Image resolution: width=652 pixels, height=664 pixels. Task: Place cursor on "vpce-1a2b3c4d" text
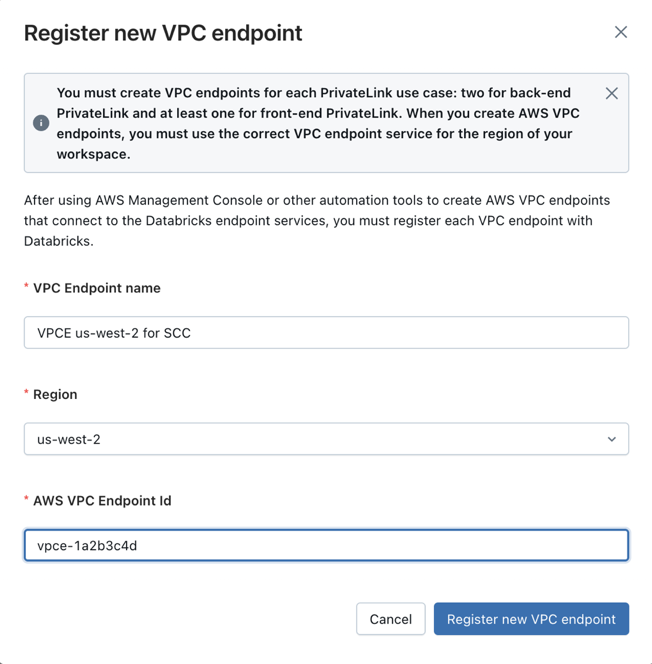tap(87, 546)
